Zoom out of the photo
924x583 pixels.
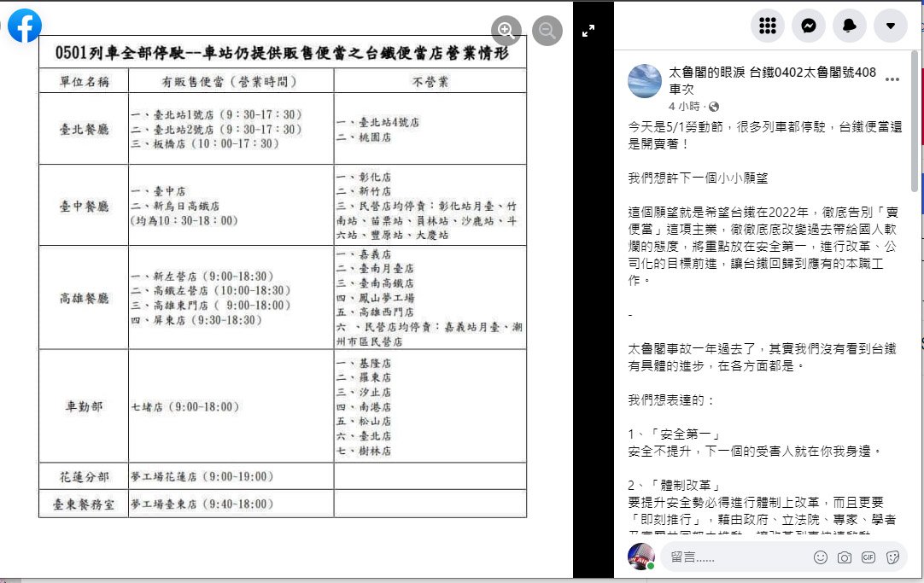click(x=547, y=30)
